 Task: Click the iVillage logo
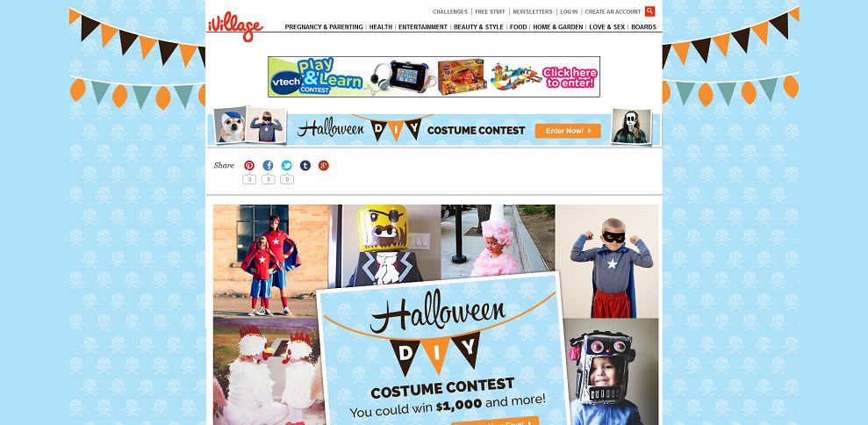236,26
